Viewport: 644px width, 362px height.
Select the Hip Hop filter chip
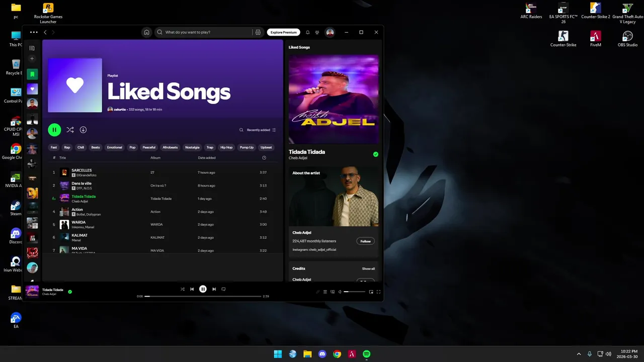(226, 147)
